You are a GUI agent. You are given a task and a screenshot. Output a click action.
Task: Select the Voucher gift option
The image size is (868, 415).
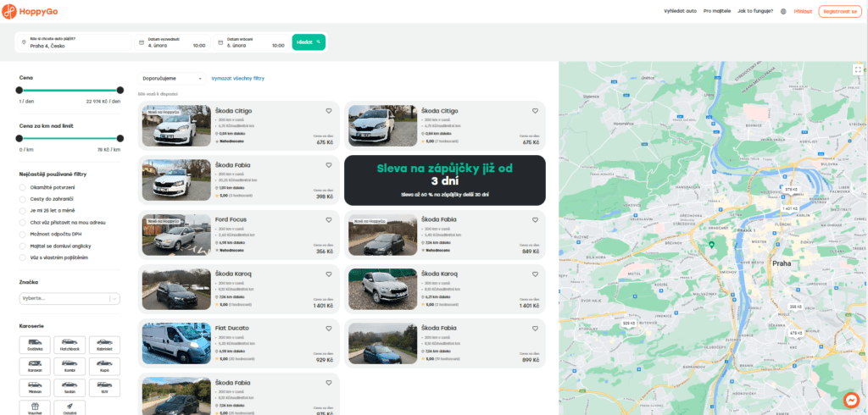(35, 408)
